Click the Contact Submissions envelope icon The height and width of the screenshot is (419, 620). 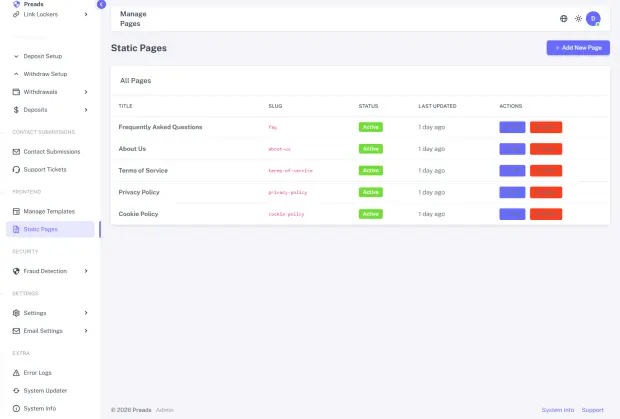16,152
